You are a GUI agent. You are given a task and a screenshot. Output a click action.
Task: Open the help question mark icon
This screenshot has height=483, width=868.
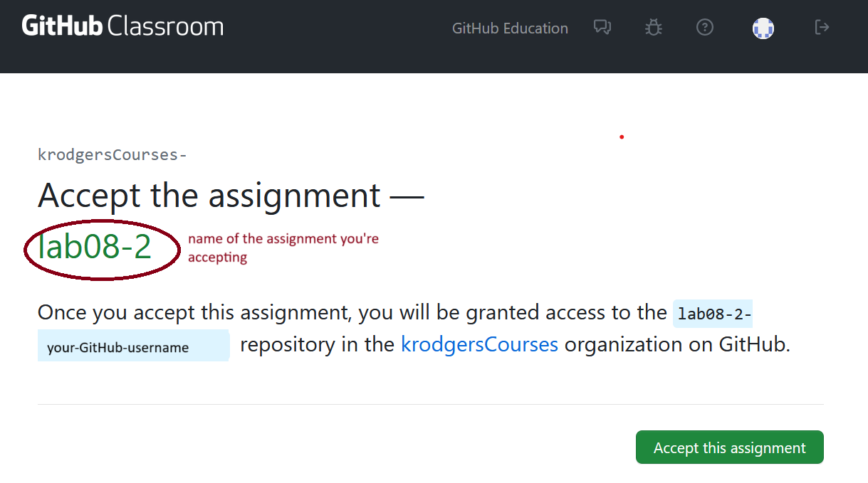(704, 28)
